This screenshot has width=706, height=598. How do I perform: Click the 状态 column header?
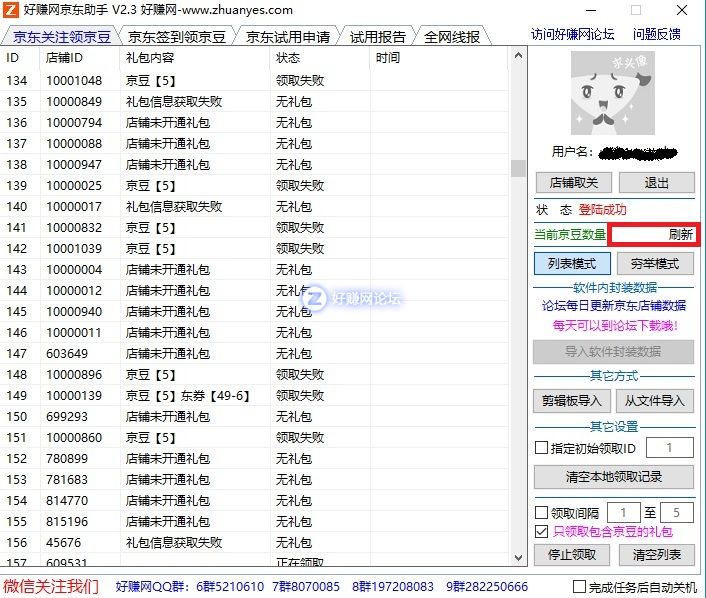tap(320, 58)
